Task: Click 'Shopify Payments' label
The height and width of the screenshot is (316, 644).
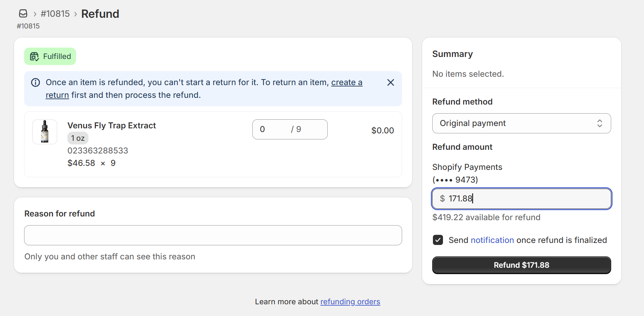Action: click(467, 167)
